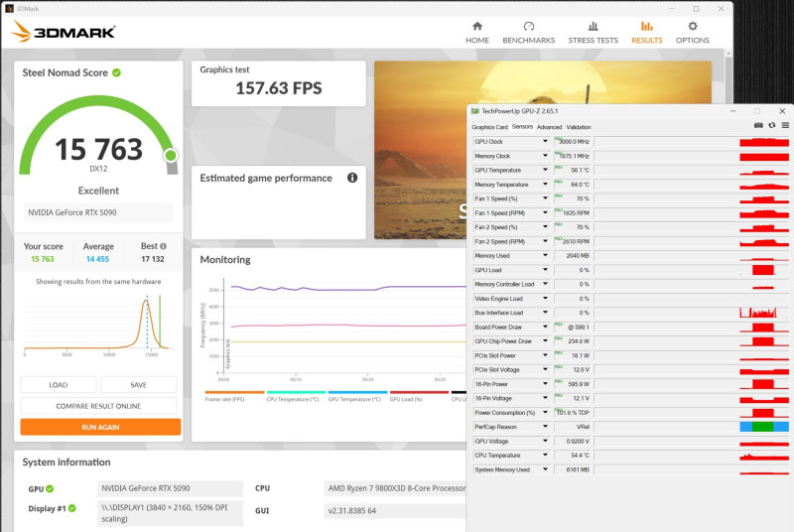This screenshot has height=532, width=794.
Task: Click the 3DMark title bar app icon
Action: click(9, 8)
